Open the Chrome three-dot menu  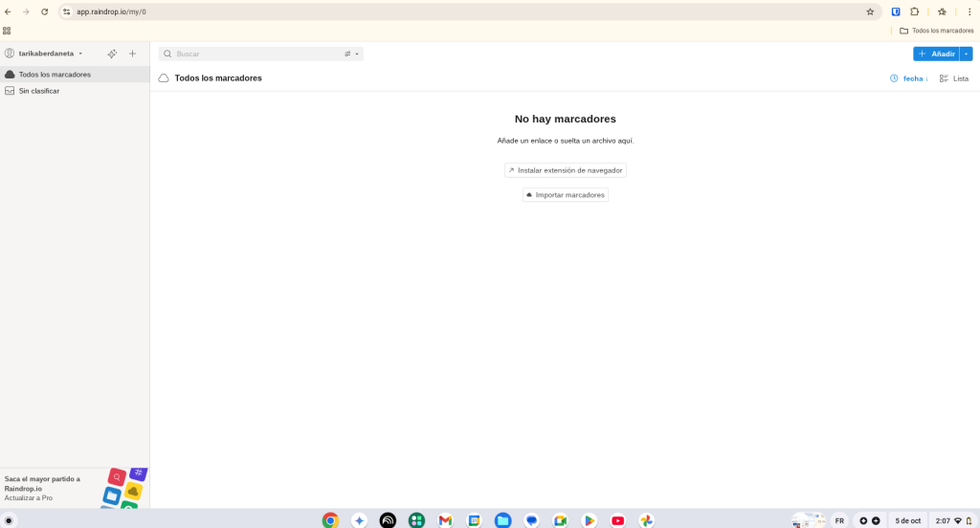(969, 11)
